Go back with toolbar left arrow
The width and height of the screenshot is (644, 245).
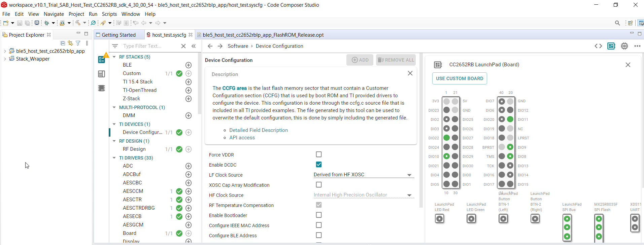(144, 23)
